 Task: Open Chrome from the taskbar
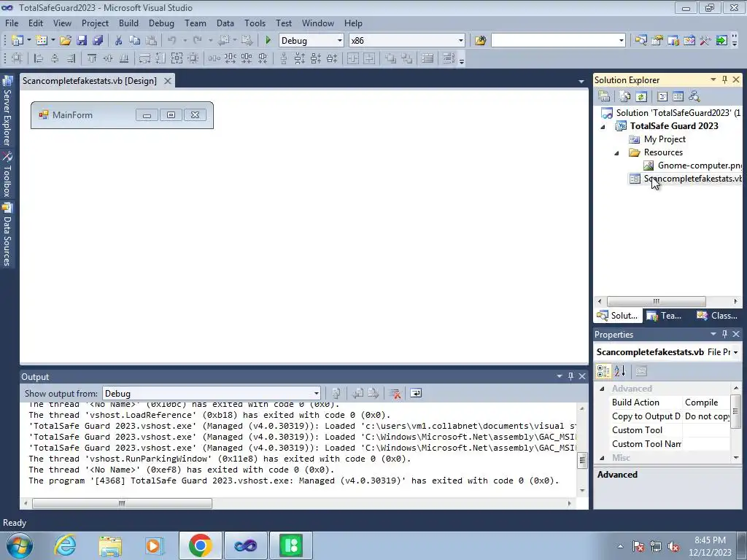pyautogui.click(x=200, y=545)
